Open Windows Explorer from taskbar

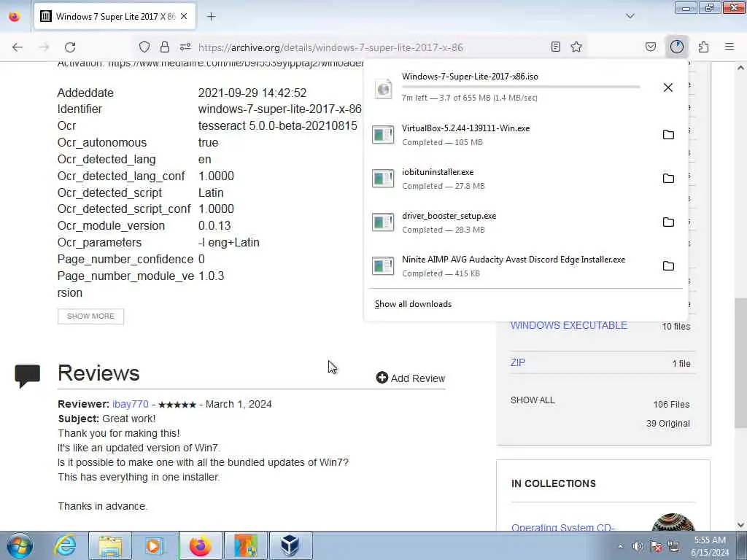[x=110, y=545]
